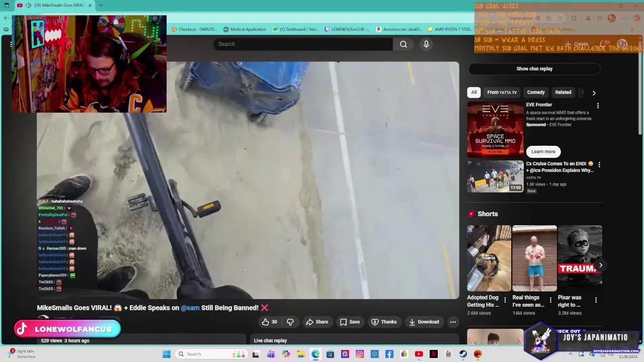Image resolution: width=644 pixels, height=362 pixels.
Task: Open the Medical Application bookmark
Action: coord(245,29)
